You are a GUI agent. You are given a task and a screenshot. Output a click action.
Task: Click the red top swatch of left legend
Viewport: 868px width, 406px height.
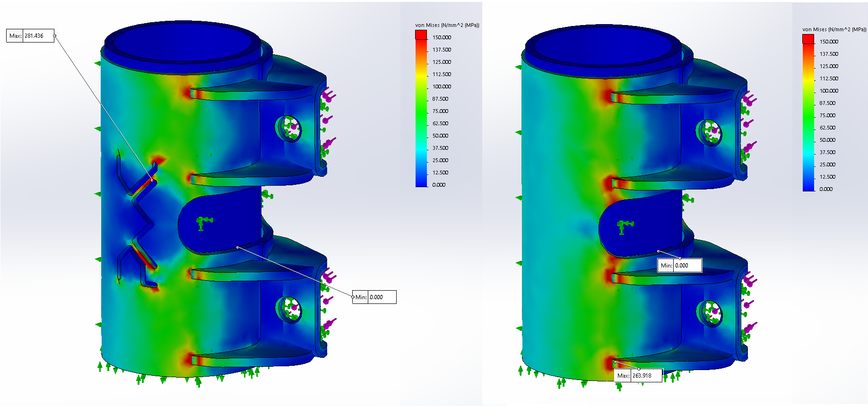point(421,35)
